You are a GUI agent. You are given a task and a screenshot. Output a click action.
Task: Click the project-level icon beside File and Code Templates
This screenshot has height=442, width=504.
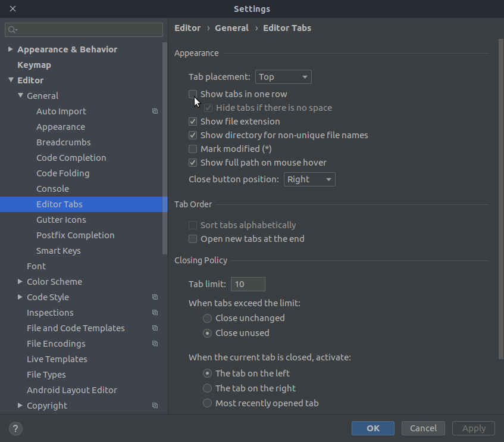[x=155, y=328]
